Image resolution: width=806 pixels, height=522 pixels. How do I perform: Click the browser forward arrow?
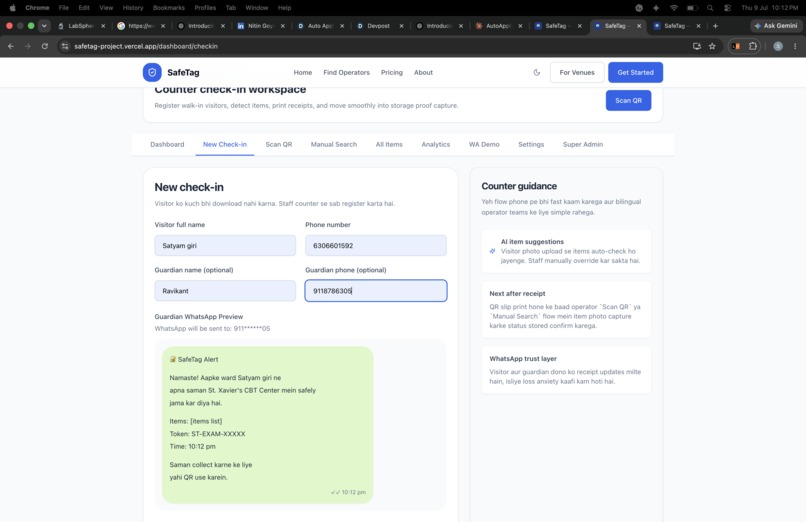28,46
